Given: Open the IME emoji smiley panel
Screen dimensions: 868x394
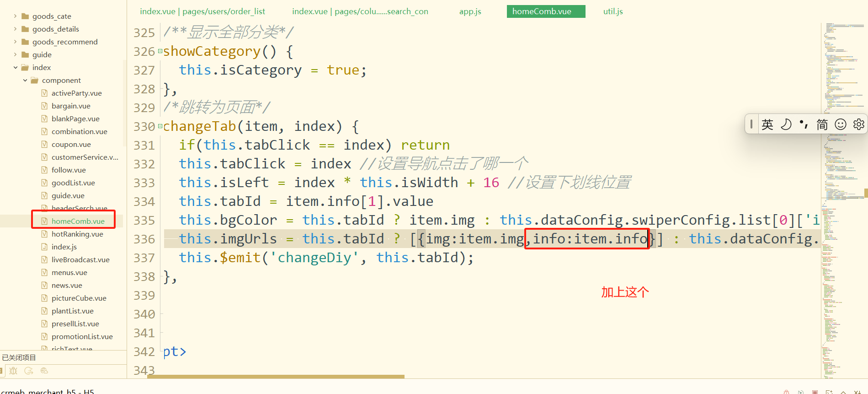Looking at the screenshot, I should point(841,124).
